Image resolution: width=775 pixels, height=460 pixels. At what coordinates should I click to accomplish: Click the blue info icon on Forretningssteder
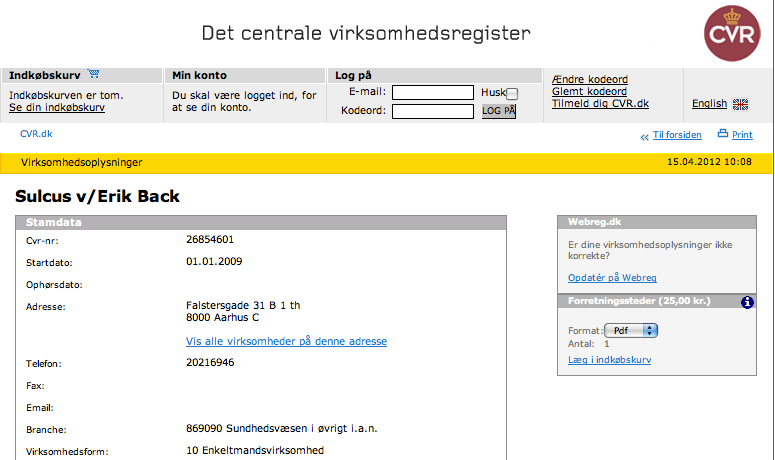click(x=747, y=302)
